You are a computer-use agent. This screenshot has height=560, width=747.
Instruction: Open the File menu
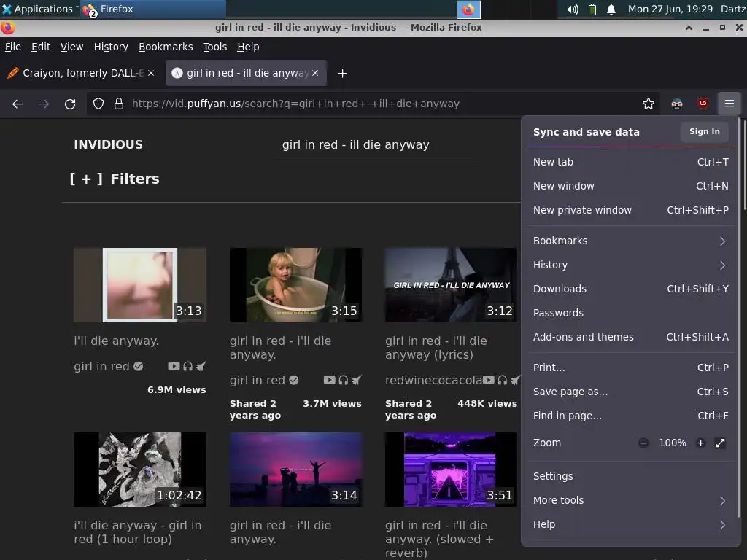[13, 47]
